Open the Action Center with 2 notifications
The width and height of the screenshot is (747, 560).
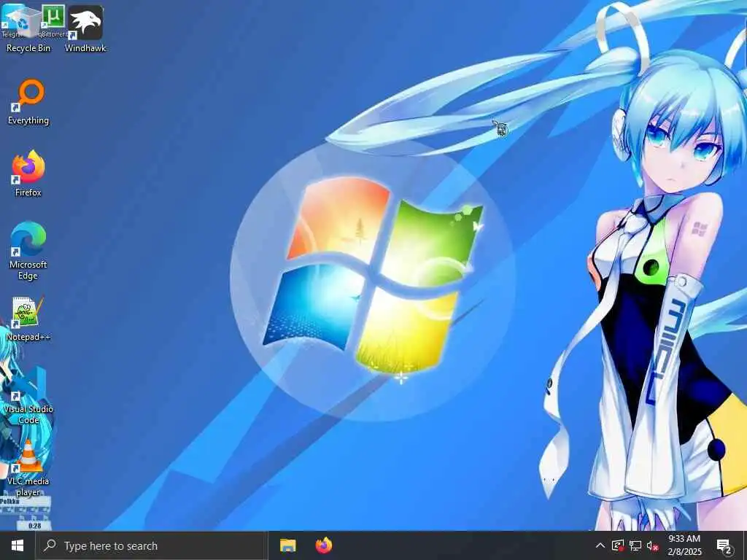tap(724, 545)
